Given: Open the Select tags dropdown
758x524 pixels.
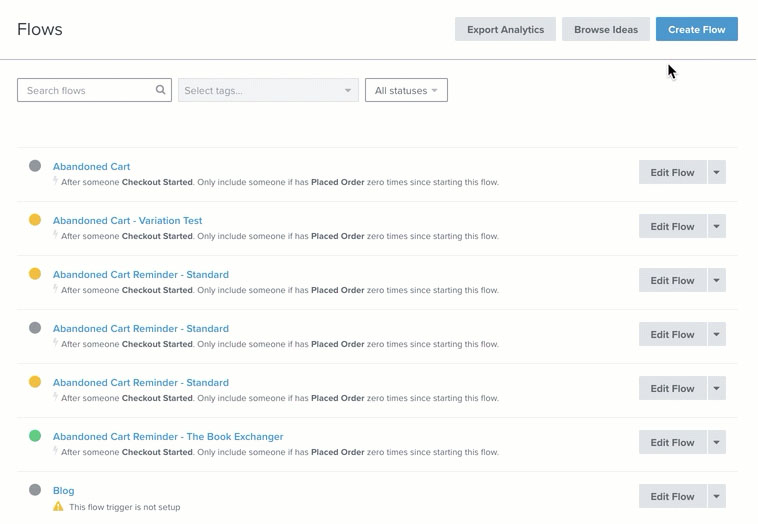Looking at the screenshot, I should click(268, 90).
